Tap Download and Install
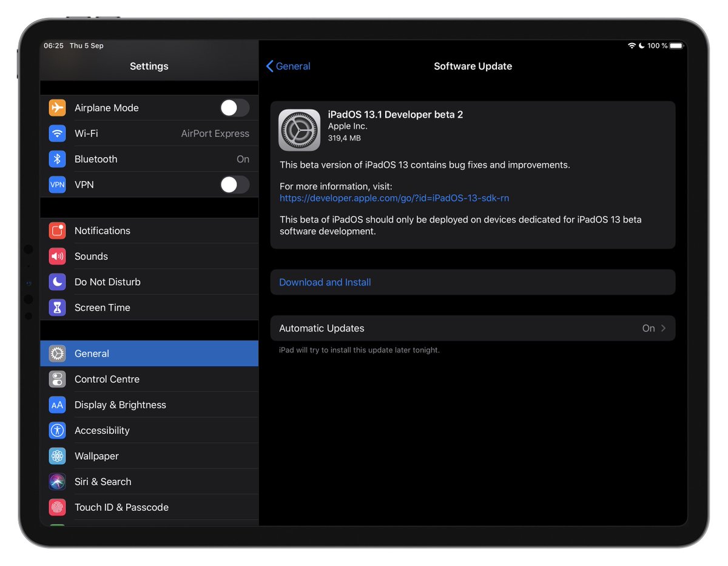Screen dimensions: 728x566 point(325,281)
